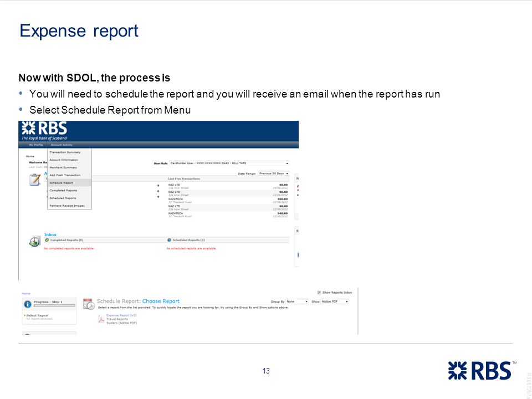Click the 'Travel Reports' text under Expense Report
Screen dimensions: 532x399
coord(117,319)
